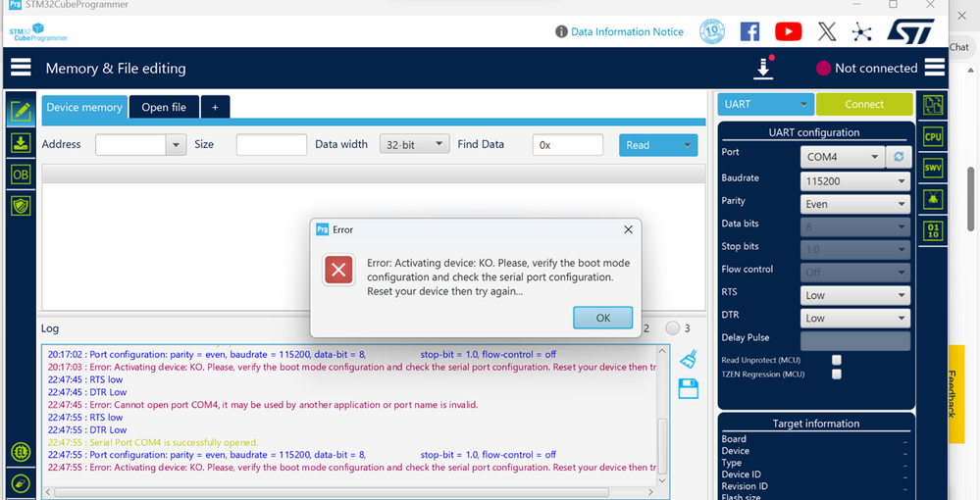Click the log scrollbar up arrow
Image resolution: width=980 pixels, height=500 pixels.
(662, 351)
